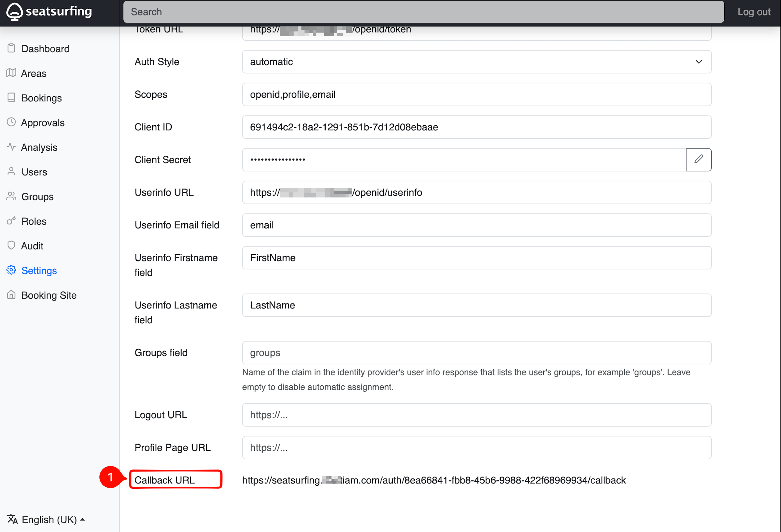Screen dimensions: 781x532
Task: Click the Analysis activity icon
Action: [x=12, y=147]
